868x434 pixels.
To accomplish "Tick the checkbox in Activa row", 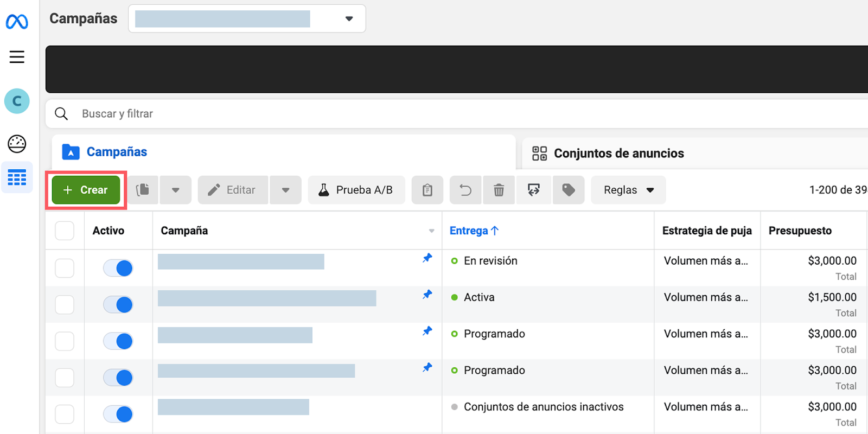I will pos(65,304).
